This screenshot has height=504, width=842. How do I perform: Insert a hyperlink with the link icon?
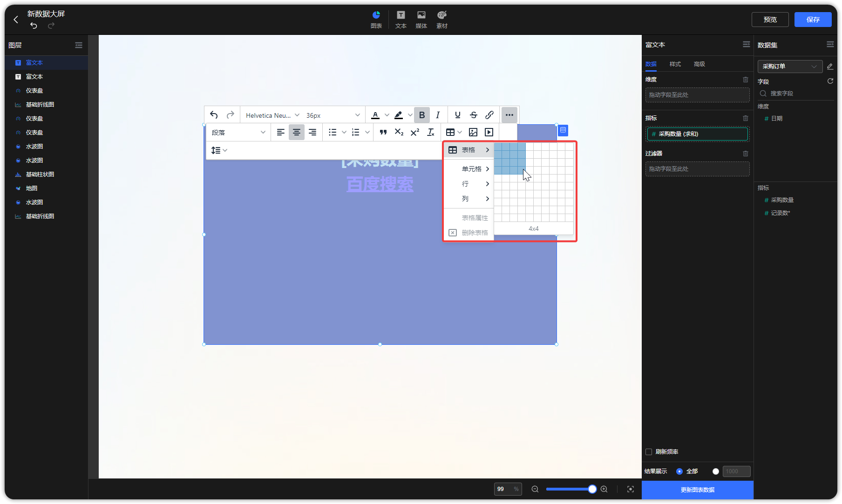coord(489,115)
